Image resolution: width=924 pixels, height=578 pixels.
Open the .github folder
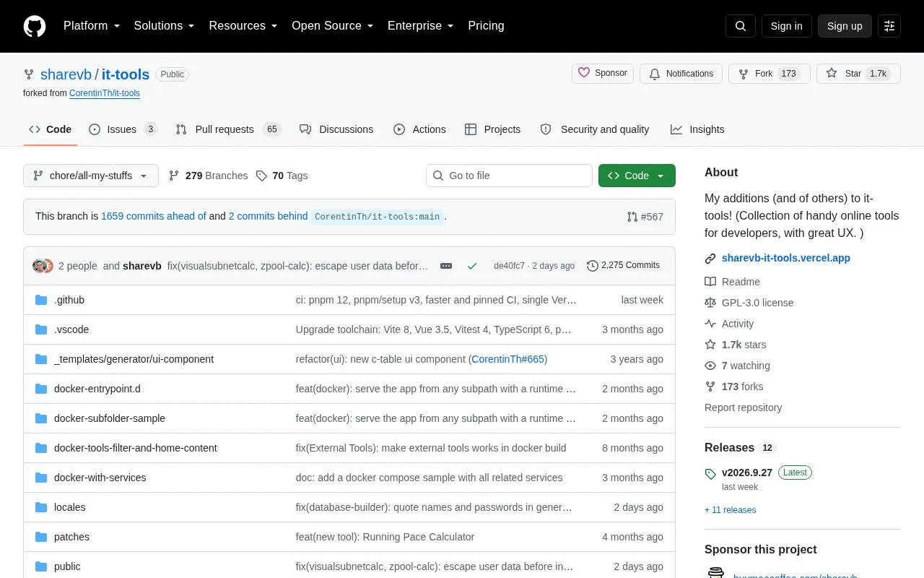coord(69,300)
